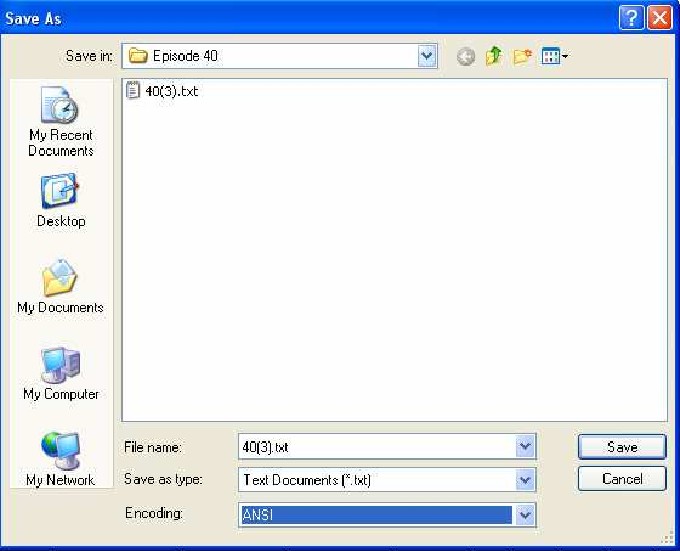Click the Save button
This screenshot has width=680, height=551.
(x=622, y=447)
